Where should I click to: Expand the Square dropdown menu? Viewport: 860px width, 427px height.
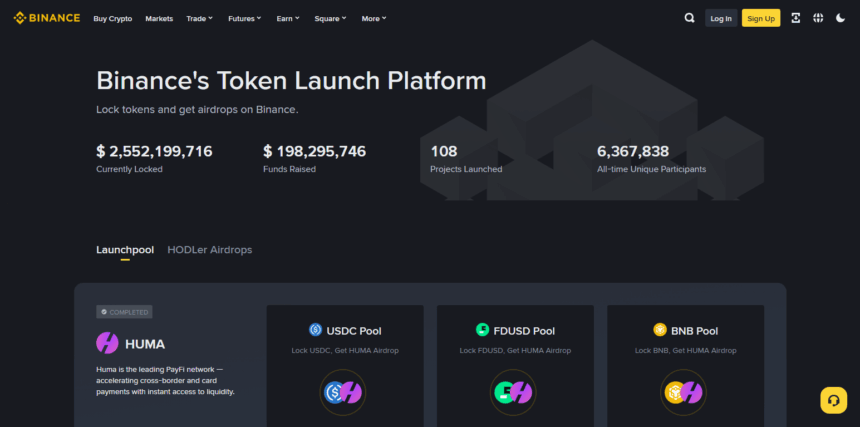pos(331,18)
